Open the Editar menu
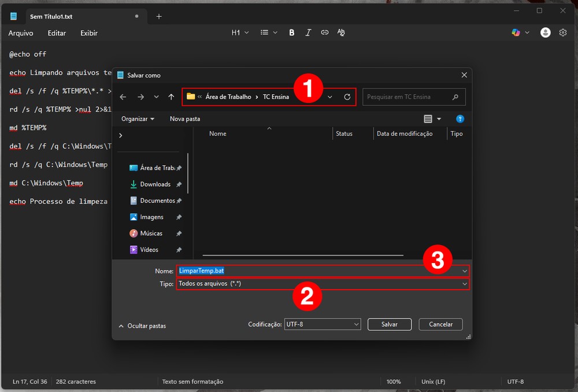Screen dimensions: 578x392 (57, 34)
